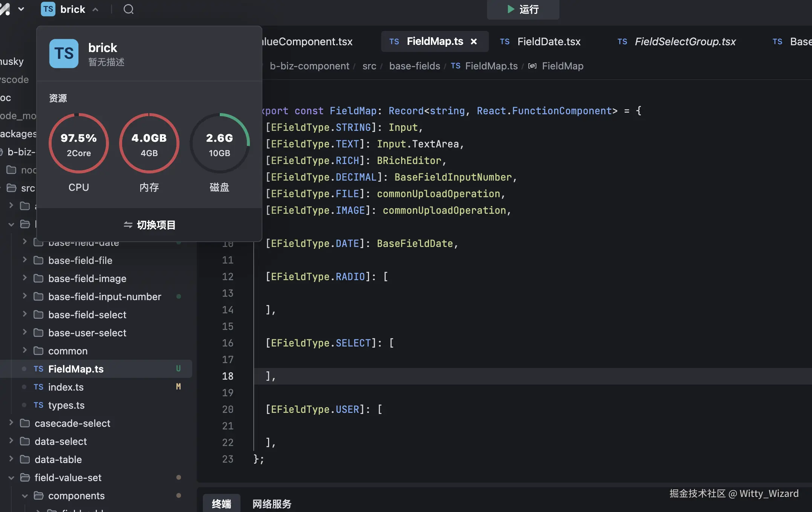Open the 网络服务 panel tab
This screenshot has width=812, height=512.
[x=272, y=504]
